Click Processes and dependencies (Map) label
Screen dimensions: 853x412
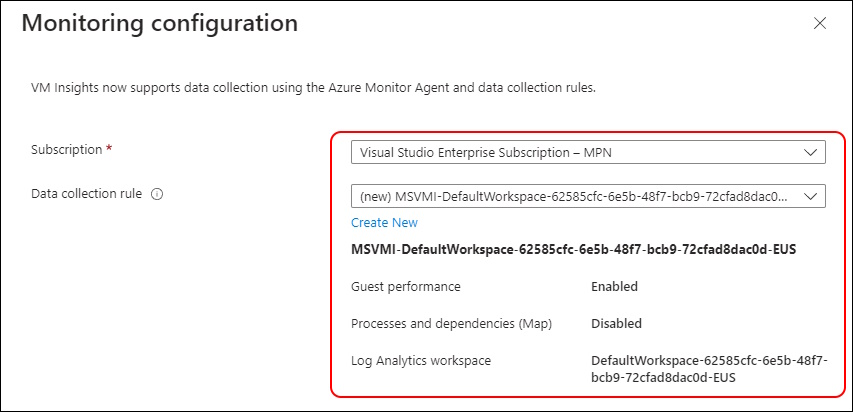pyautogui.click(x=452, y=324)
